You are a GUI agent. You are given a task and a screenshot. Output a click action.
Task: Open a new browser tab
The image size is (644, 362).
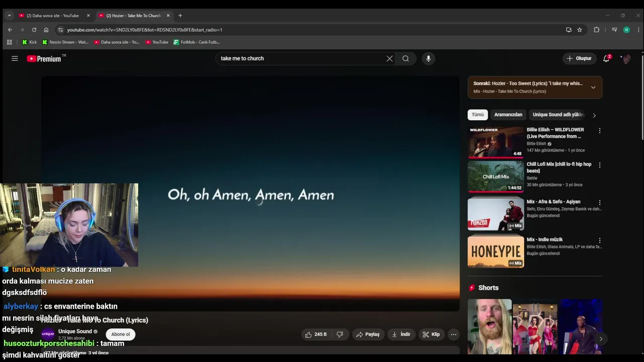(x=180, y=16)
